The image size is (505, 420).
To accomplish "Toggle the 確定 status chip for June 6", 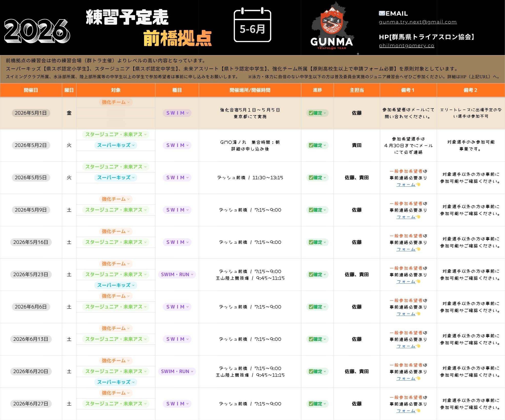I will point(317,307).
